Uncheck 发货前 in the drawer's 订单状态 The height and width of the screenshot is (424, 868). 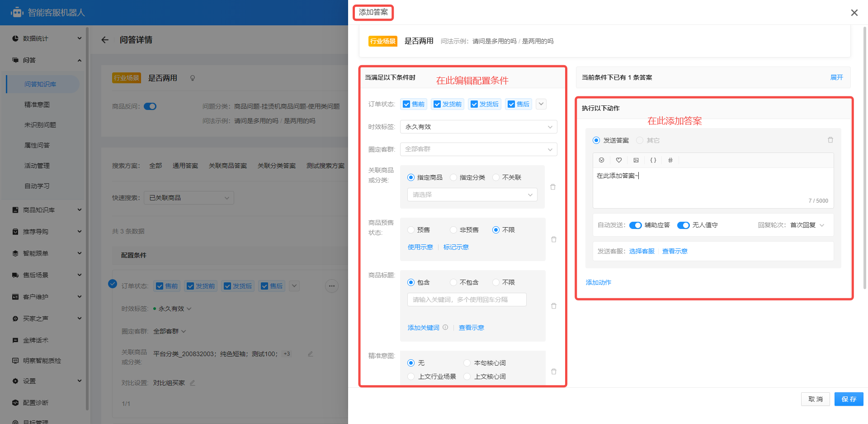437,104
